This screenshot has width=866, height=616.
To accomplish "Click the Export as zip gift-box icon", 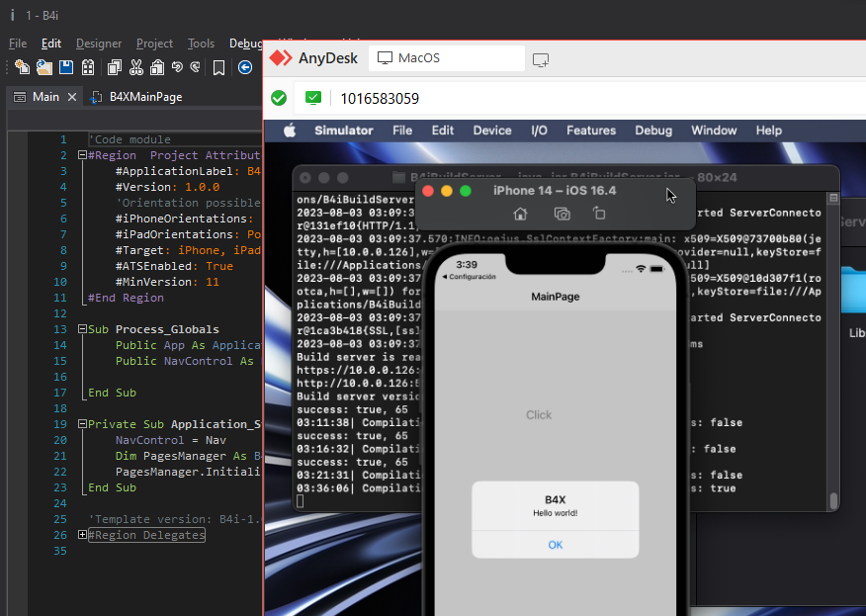I will 88,67.
